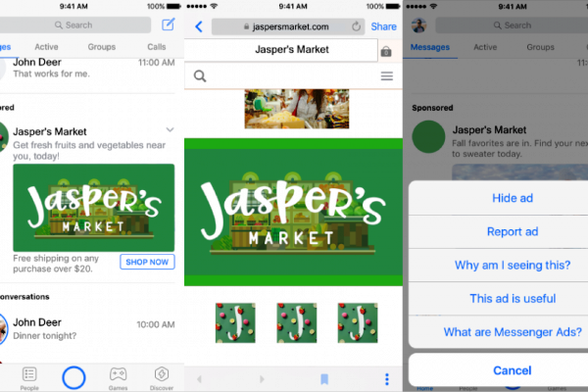Viewport: 588px width, 392px height.
Task: Expand the Jasper's Market ad chevron
Action: point(170,129)
